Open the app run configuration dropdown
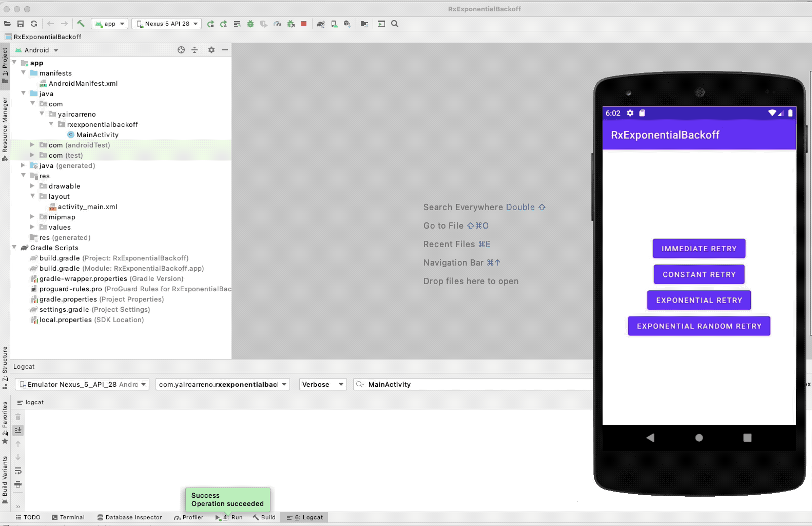 coord(109,24)
